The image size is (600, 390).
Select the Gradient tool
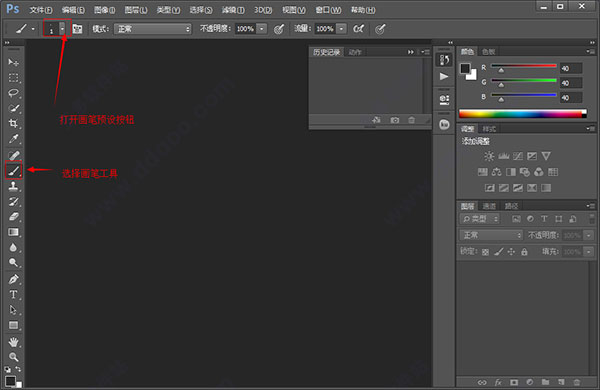[x=13, y=232]
